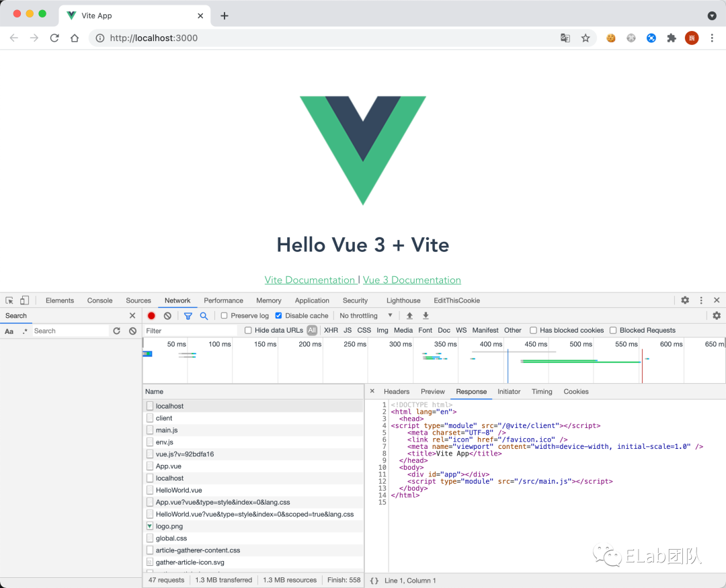726x588 pixels.
Task: Filter requests by JS type
Action: [348, 330]
